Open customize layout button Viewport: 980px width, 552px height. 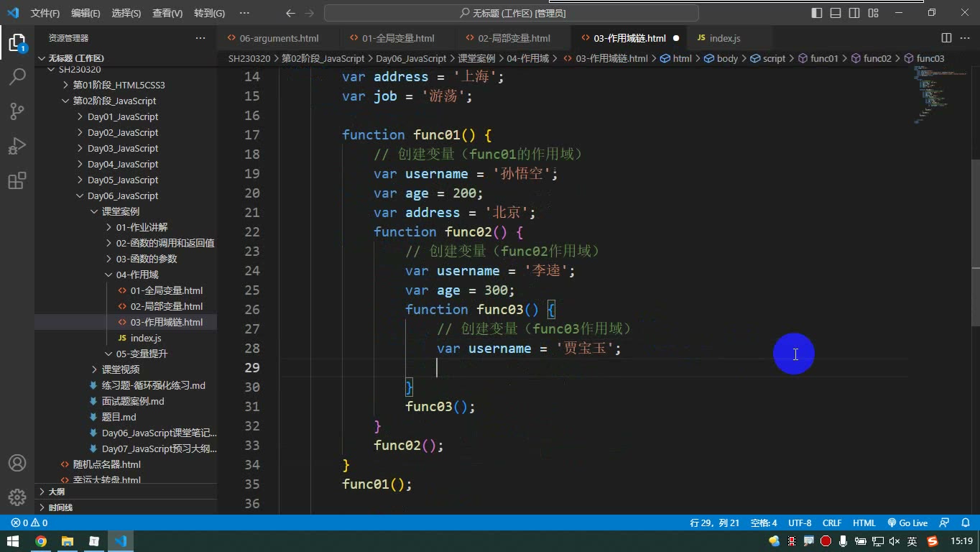[x=873, y=13]
